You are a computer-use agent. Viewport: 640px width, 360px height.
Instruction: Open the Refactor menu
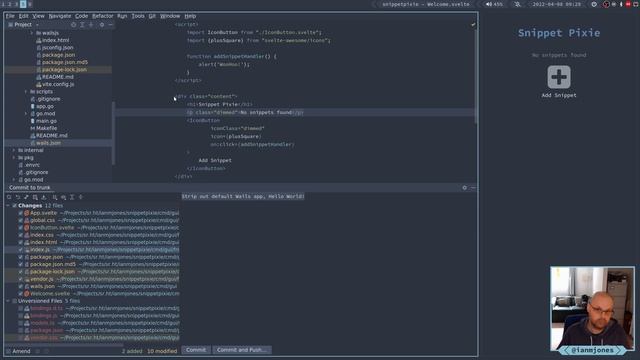tap(102, 16)
